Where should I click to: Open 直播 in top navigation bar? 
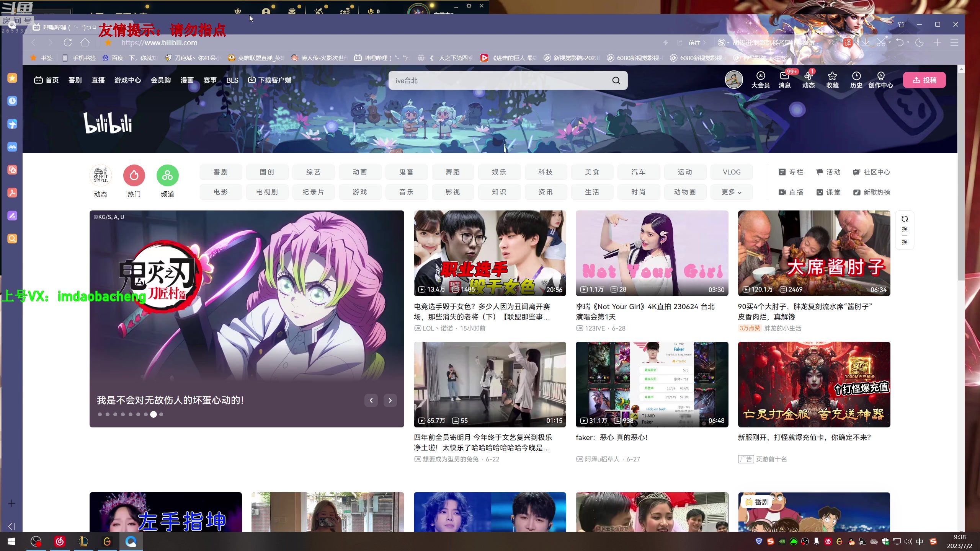(x=98, y=80)
